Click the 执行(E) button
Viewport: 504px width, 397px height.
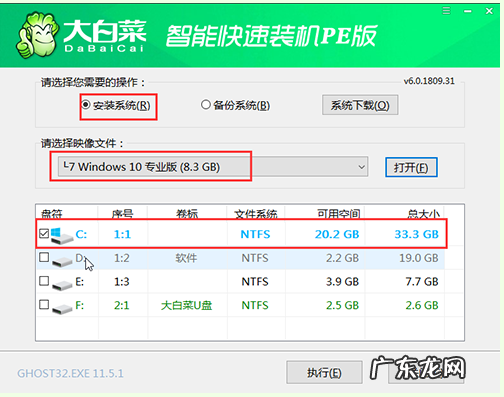[324, 372]
